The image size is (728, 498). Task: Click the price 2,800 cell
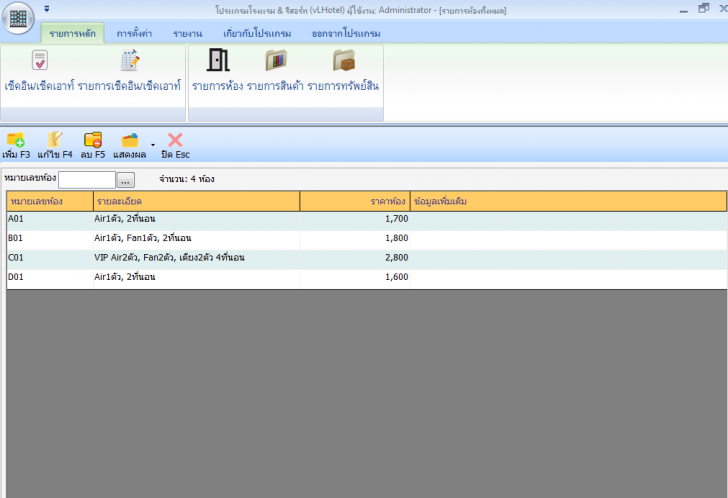(x=355, y=258)
